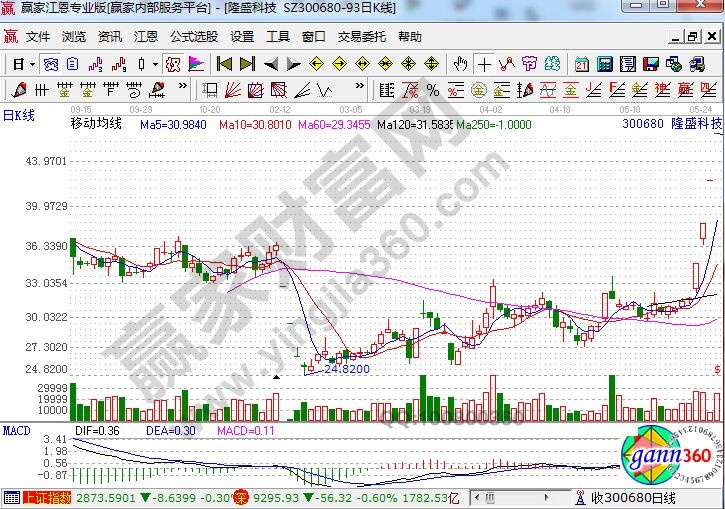Screen dimensions: 725x509
Task: Click the MACD indicator label
Action: pos(15,430)
